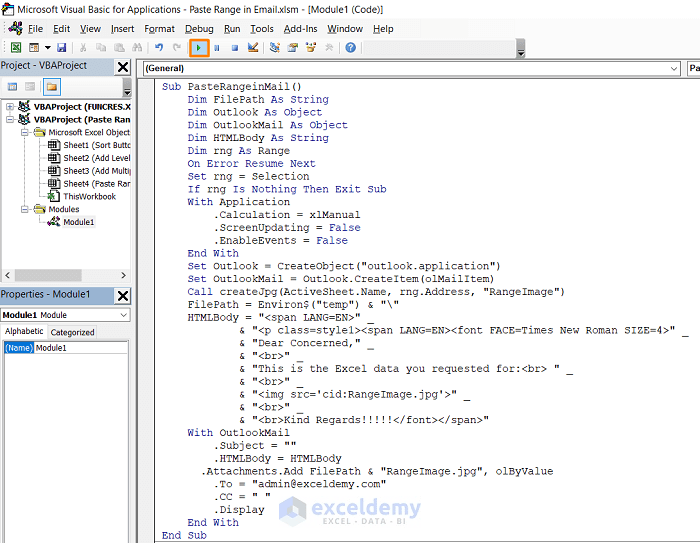Open the Insert object dropdown arrow
The image size is (700, 543).
click(x=47, y=47)
